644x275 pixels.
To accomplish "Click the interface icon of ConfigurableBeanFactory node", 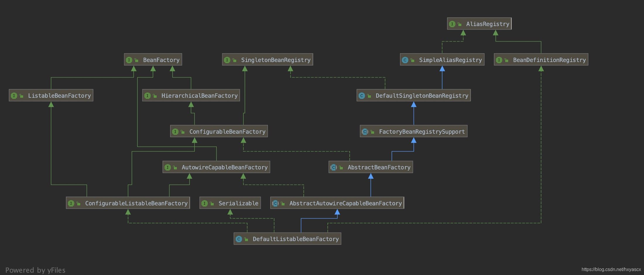I will tap(175, 132).
